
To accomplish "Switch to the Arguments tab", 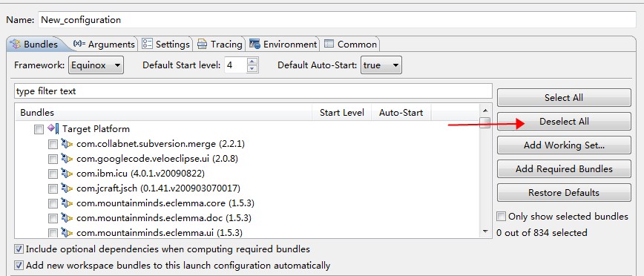I will (x=104, y=44).
